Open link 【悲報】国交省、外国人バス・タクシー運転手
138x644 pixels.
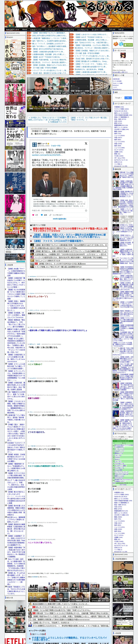(x=69, y=236)
